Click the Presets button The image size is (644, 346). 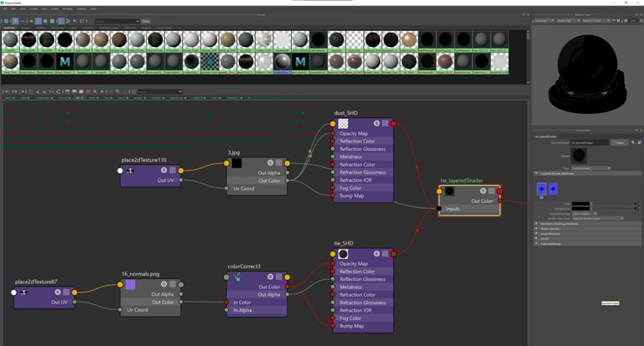click(x=620, y=142)
